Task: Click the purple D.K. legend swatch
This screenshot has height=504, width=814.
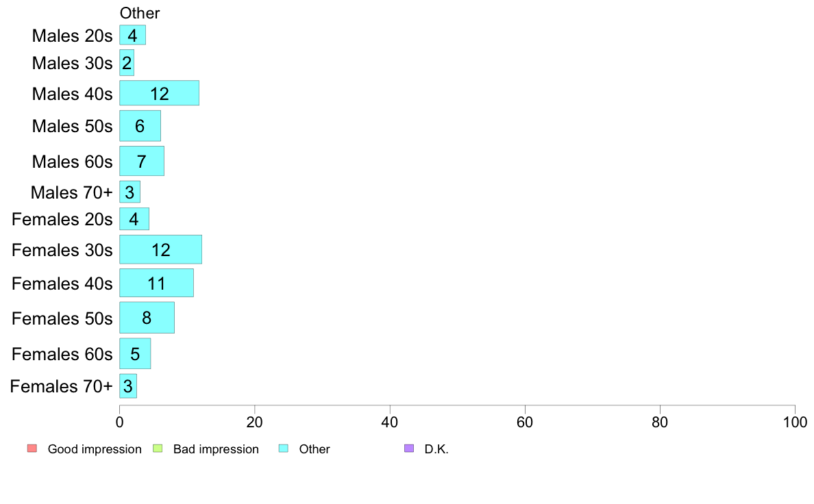Action: point(409,449)
